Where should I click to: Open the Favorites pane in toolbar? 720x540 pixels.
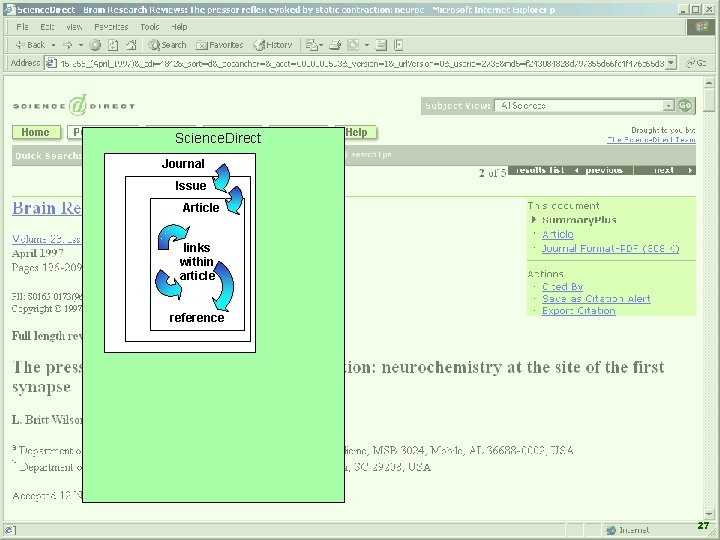coord(219,45)
